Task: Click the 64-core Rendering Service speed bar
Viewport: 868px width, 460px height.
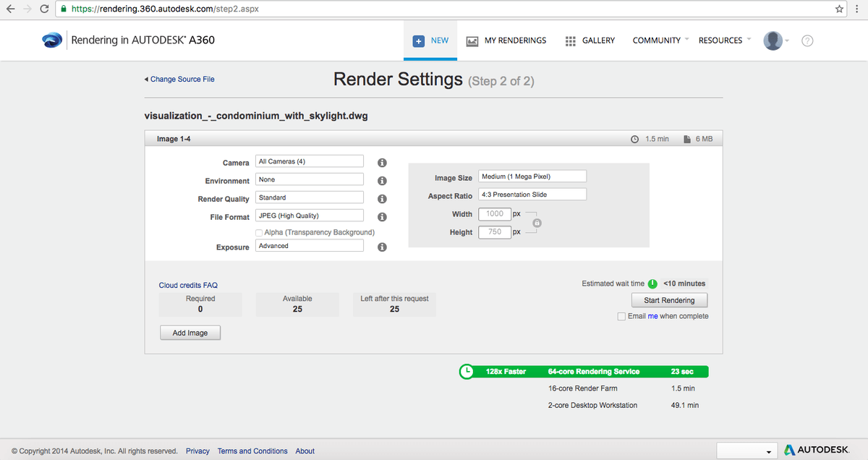Action: pyautogui.click(x=584, y=372)
